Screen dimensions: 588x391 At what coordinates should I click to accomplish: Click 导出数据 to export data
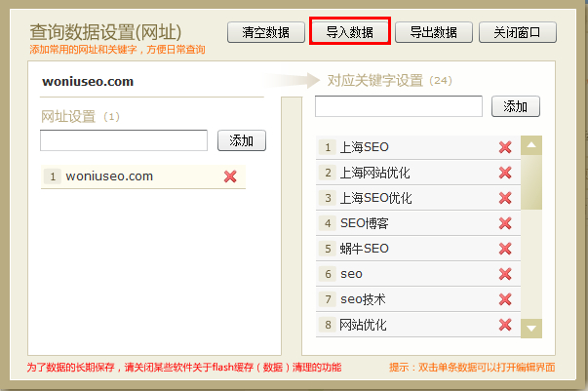(x=434, y=32)
